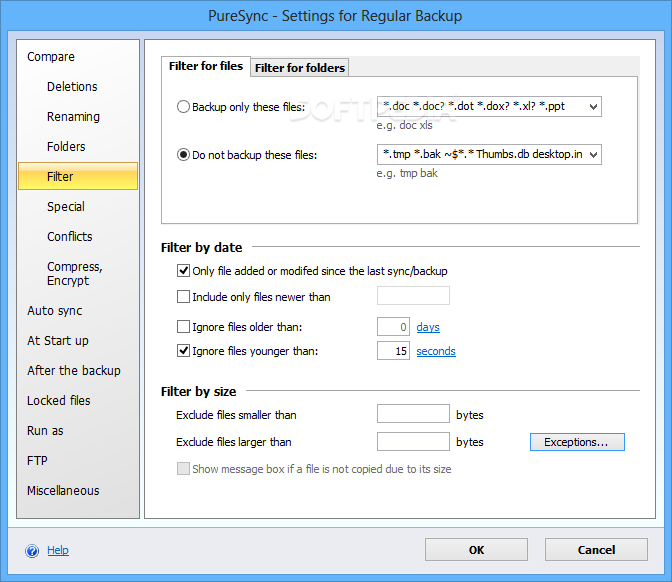Image resolution: width=672 pixels, height=582 pixels.
Task: Enable 'Ignore files older than' checkbox
Action: tap(183, 327)
